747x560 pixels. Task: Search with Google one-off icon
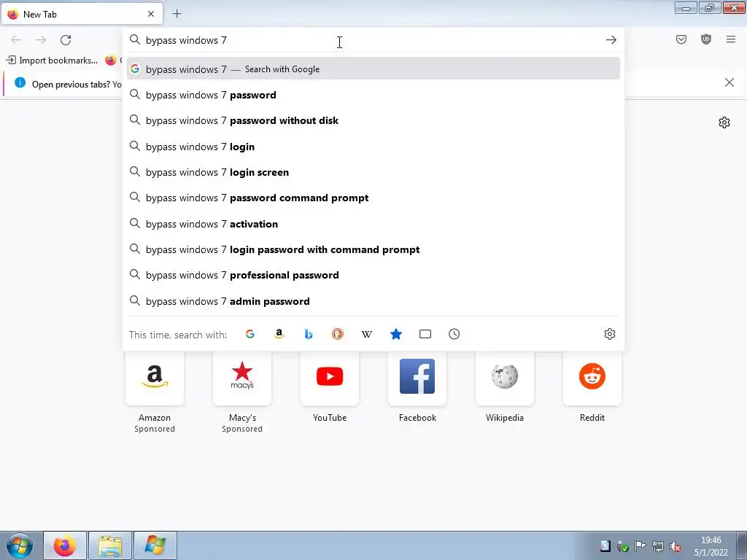coord(250,334)
